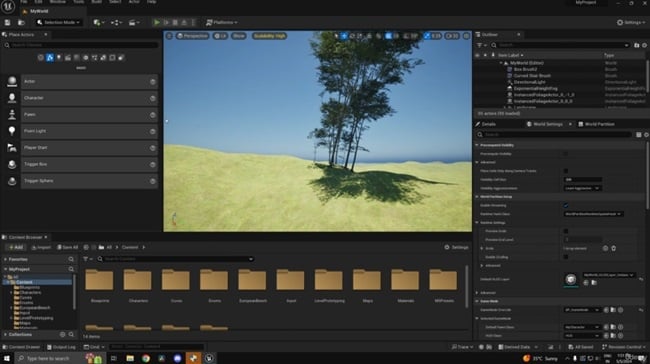Click the help icon on the Pawn row
This screenshot has height=364, width=650.
pos(153,115)
